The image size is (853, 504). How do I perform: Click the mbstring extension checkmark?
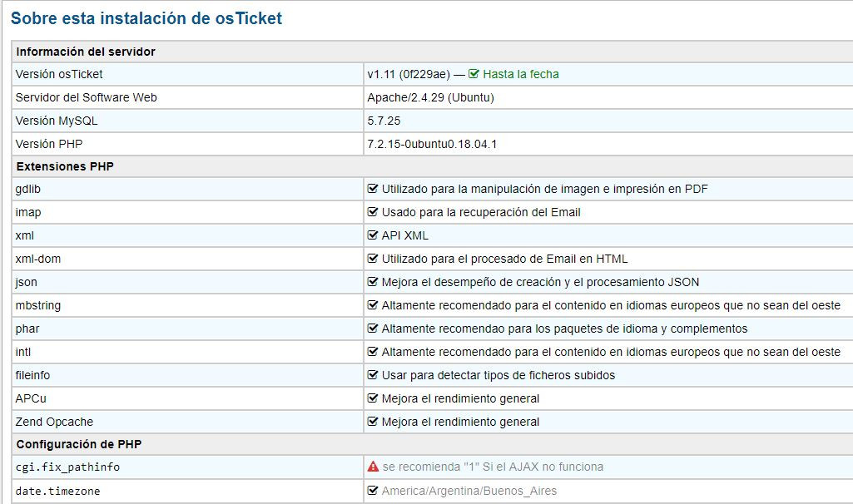(x=373, y=305)
